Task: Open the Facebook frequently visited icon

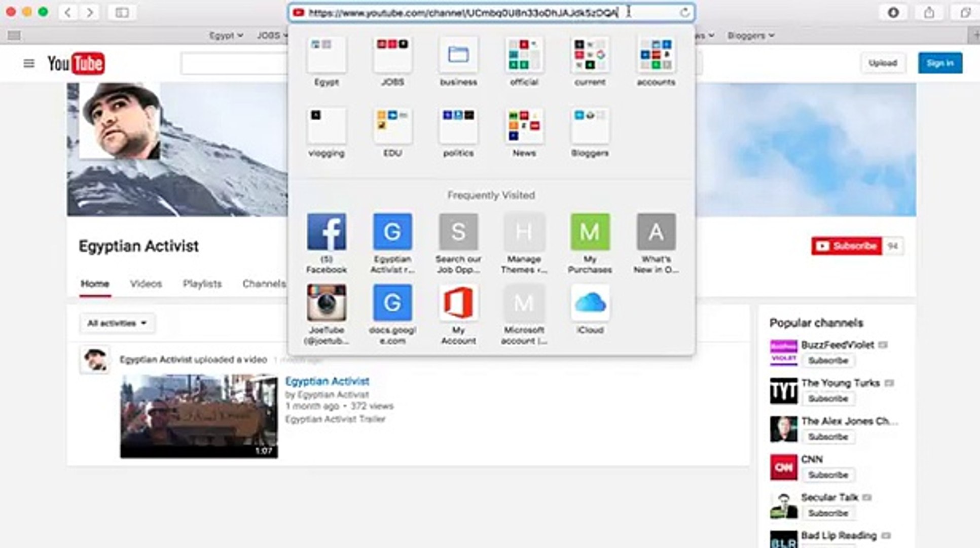Action: pos(326,232)
